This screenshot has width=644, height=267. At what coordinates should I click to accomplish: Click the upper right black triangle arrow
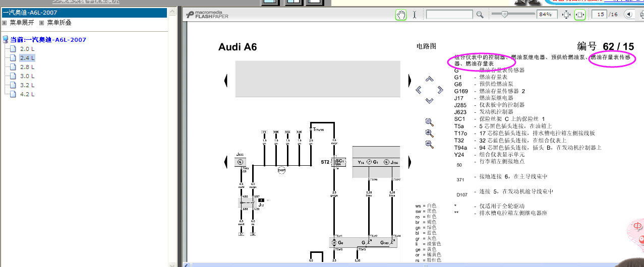click(x=409, y=80)
